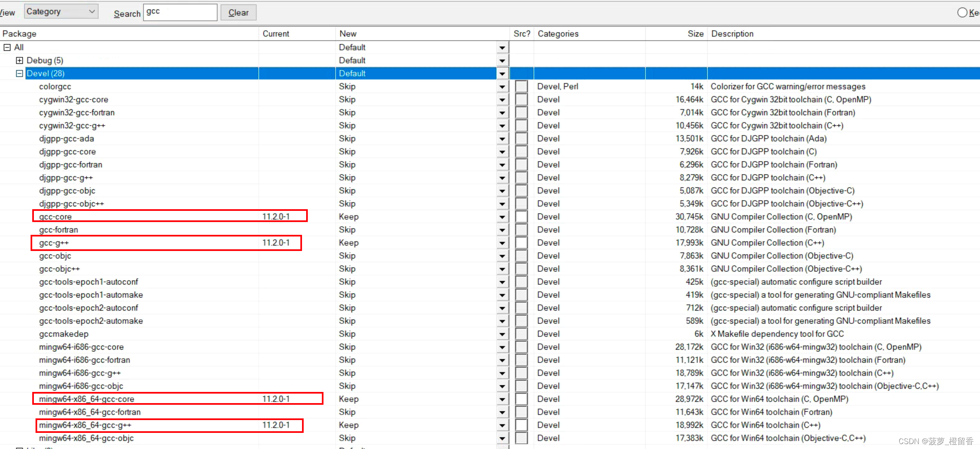The height and width of the screenshot is (449, 980).
Task: Select the cygwin32-gcc-fortran package name
Action: tap(77, 112)
